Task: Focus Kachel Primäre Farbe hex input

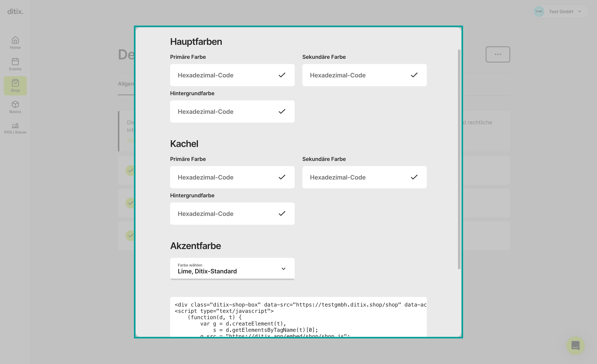Action: 232,177
